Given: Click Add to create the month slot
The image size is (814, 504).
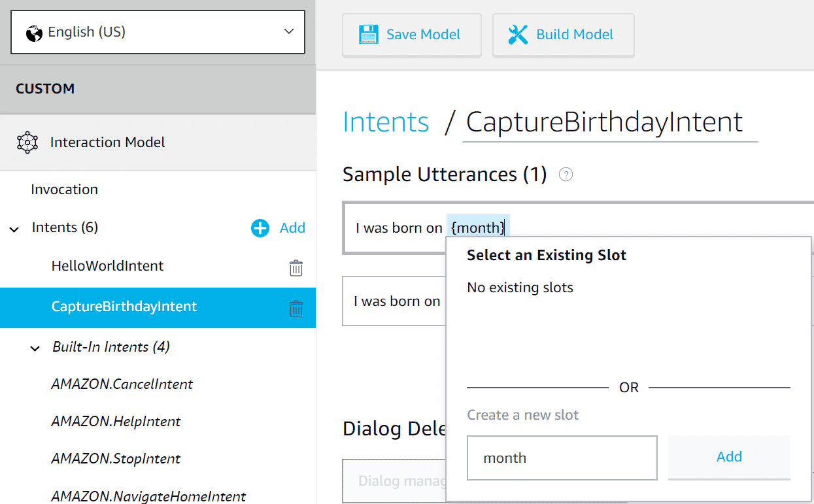Looking at the screenshot, I should coord(728,457).
